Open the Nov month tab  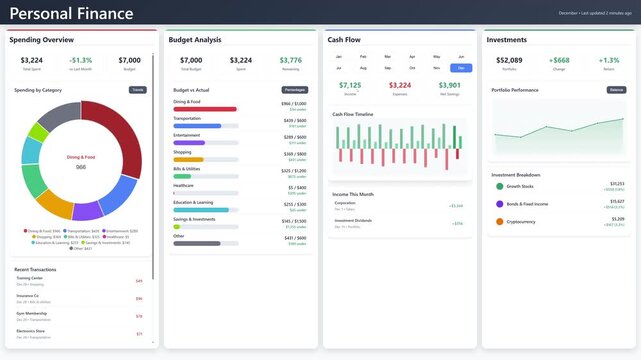point(437,68)
